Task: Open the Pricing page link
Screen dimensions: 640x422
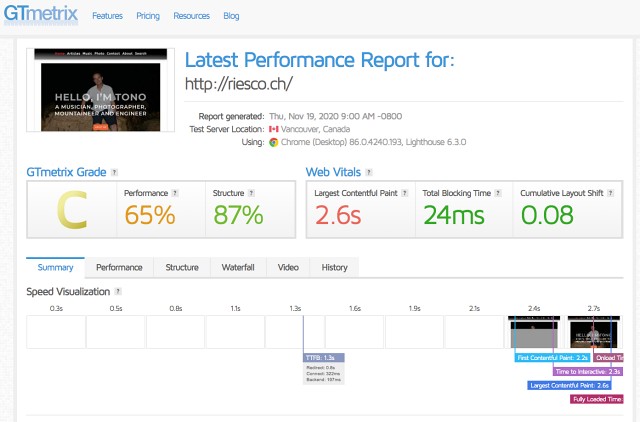Action: click(148, 17)
